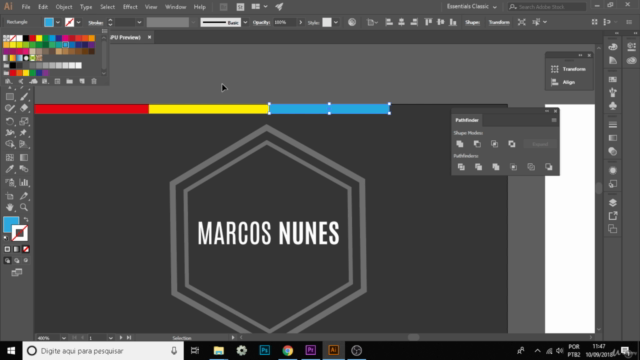640x360 pixels.
Task: Select the Scale tool
Action: 24,121
